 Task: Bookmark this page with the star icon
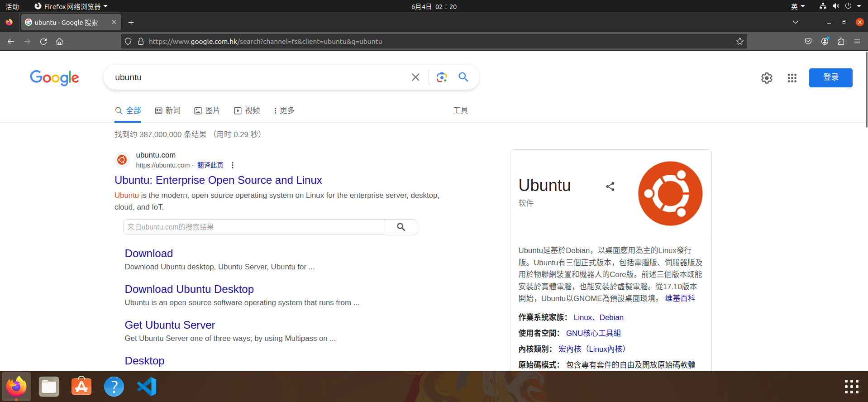pyautogui.click(x=740, y=41)
